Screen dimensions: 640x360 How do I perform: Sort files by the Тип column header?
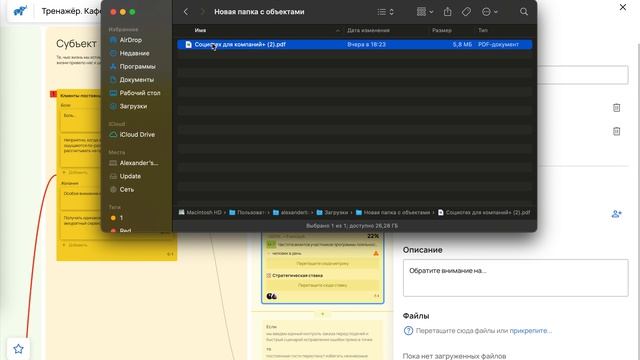coord(483,30)
